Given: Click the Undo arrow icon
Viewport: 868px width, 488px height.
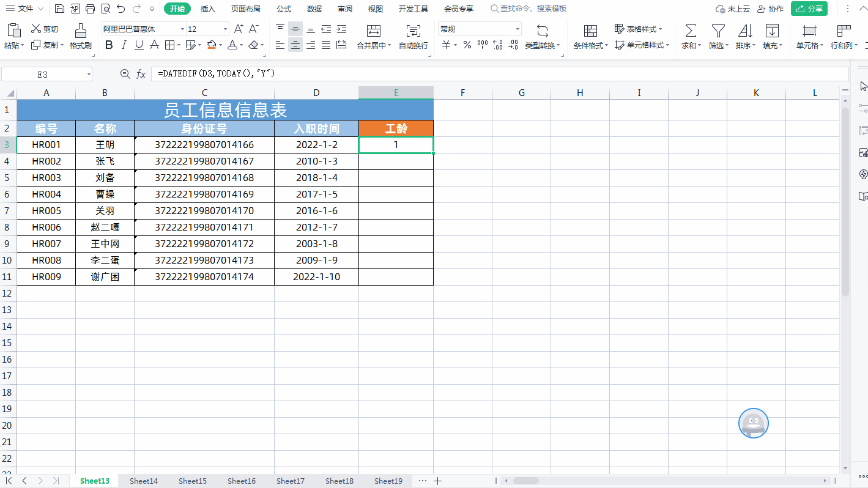Looking at the screenshot, I should click(x=121, y=9).
